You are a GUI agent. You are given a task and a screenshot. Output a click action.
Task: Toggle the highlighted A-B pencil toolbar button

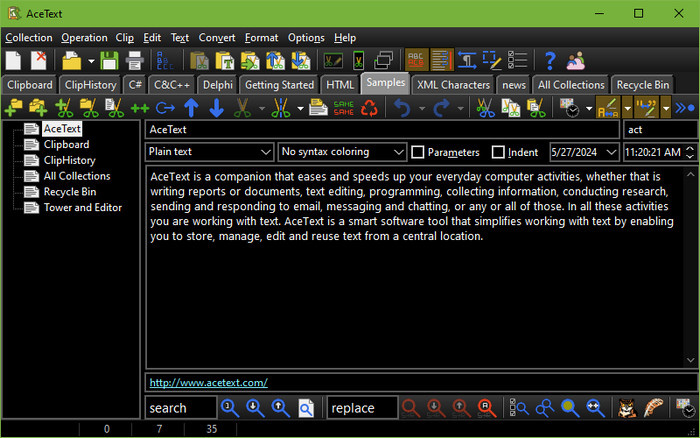coord(608,108)
